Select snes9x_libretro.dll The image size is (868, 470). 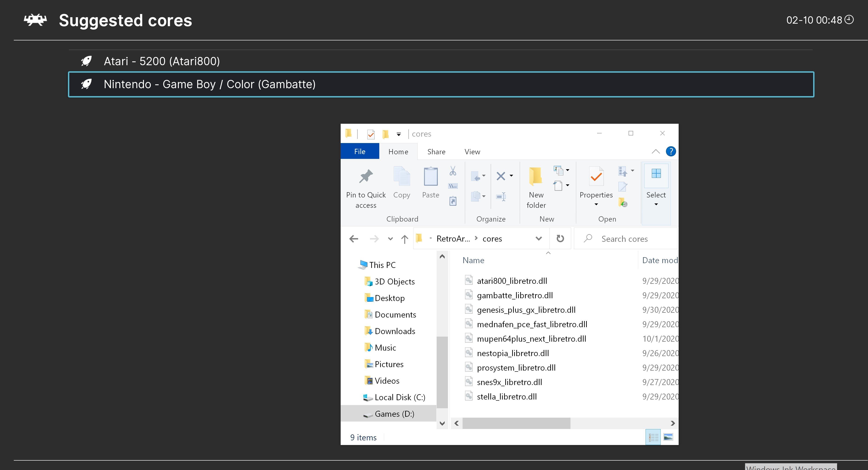coord(509,382)
